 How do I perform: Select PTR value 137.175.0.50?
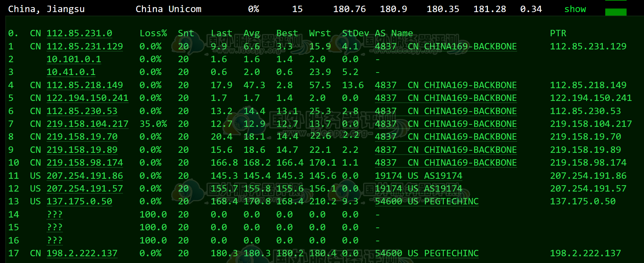tap(583, 202)
